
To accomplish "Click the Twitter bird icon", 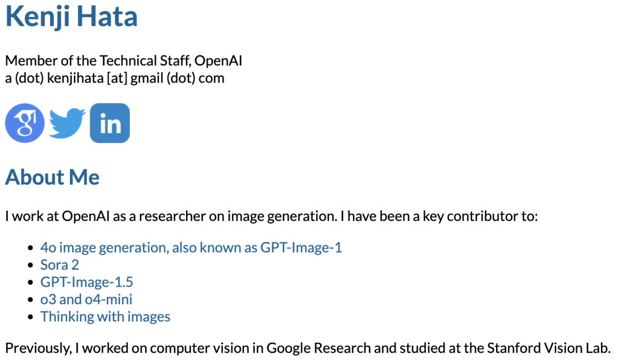I will pos(67,123).
